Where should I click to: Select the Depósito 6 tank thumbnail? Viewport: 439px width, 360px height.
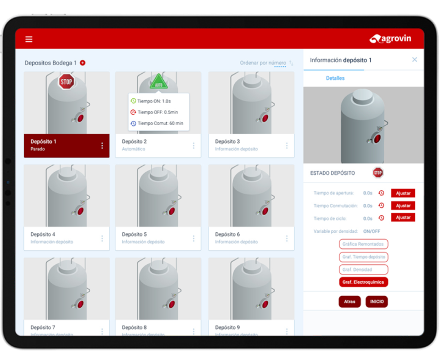pyautogui.click(x=251, y=196)
